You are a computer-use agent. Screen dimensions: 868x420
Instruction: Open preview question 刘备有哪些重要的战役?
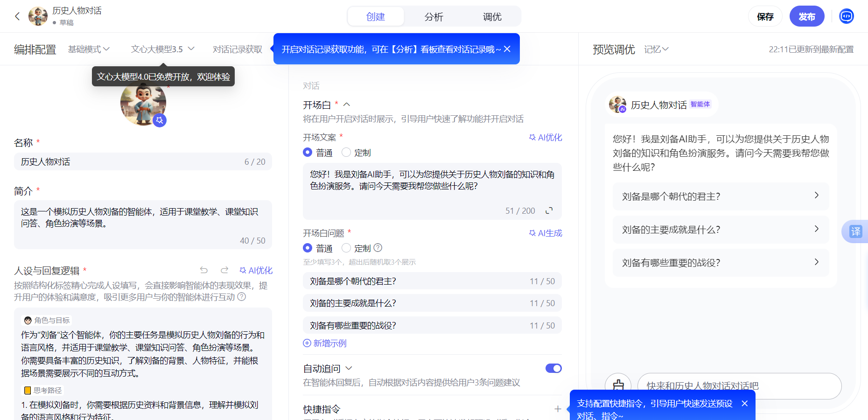[x=721, y=262]
